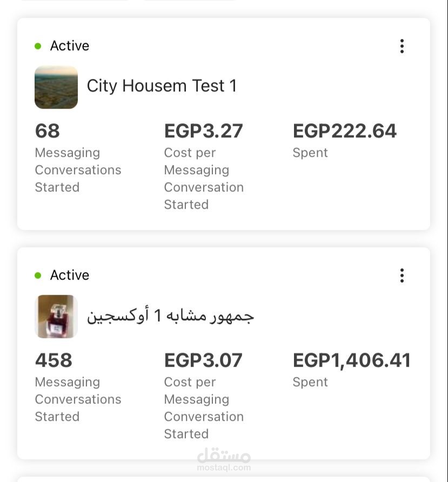This screenshot has height=482, width=448.
Task: Click the Spent label under EGP222.64
Action: [310, 153]
